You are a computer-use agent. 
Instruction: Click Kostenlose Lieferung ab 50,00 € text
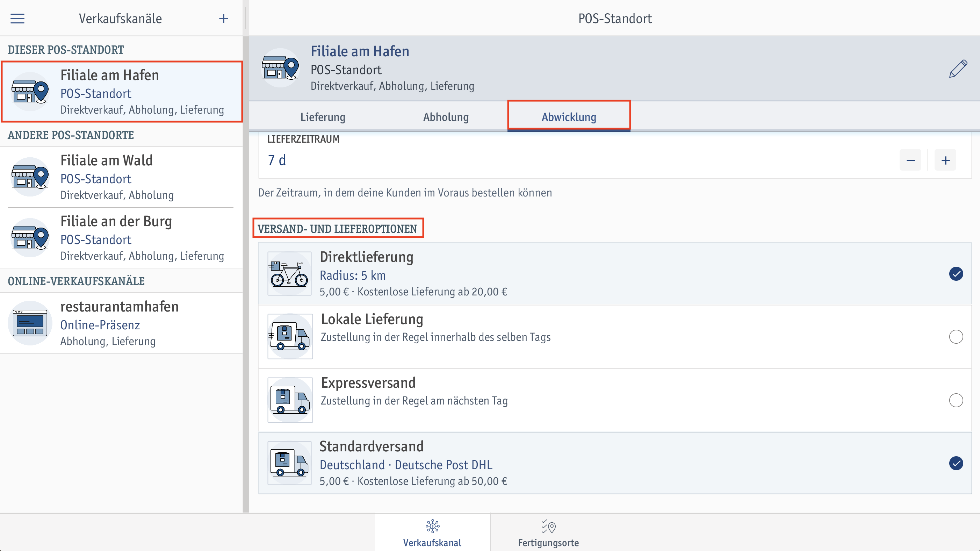(432, 481)
